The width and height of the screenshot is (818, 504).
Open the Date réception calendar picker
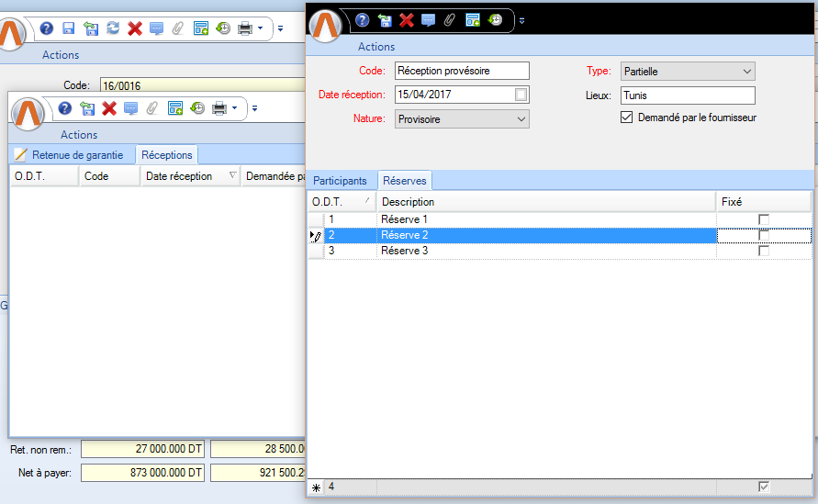coord(521,95)
